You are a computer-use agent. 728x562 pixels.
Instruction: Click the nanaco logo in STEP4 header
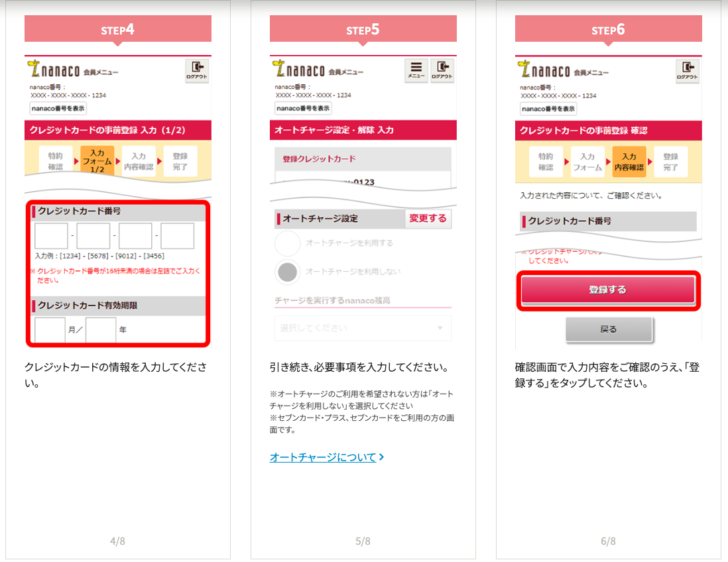click(x=54, y=69)
